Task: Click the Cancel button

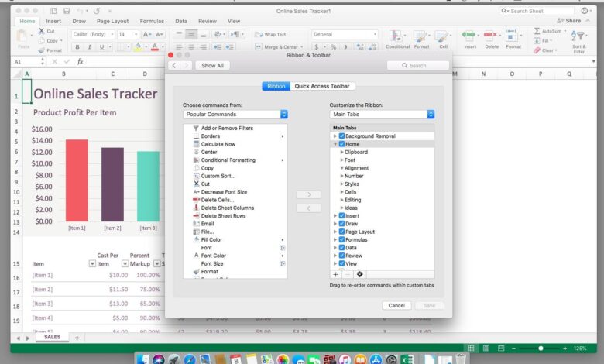Action: pos(396,305)
